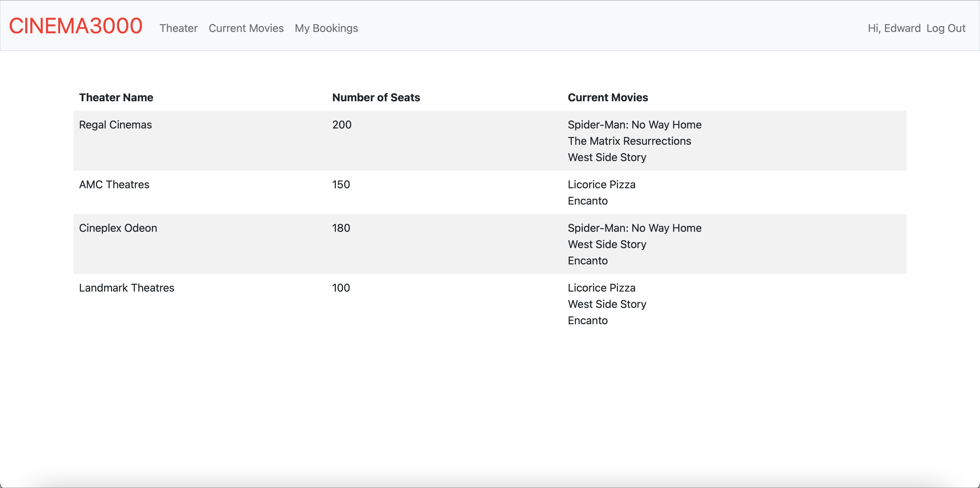Click the Log Out link
The image size is (980, 488).
point(945,28)
